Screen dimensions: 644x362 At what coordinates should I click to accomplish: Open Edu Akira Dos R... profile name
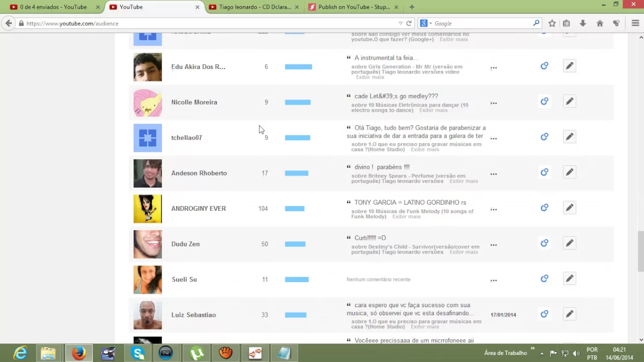click(198, 66)
